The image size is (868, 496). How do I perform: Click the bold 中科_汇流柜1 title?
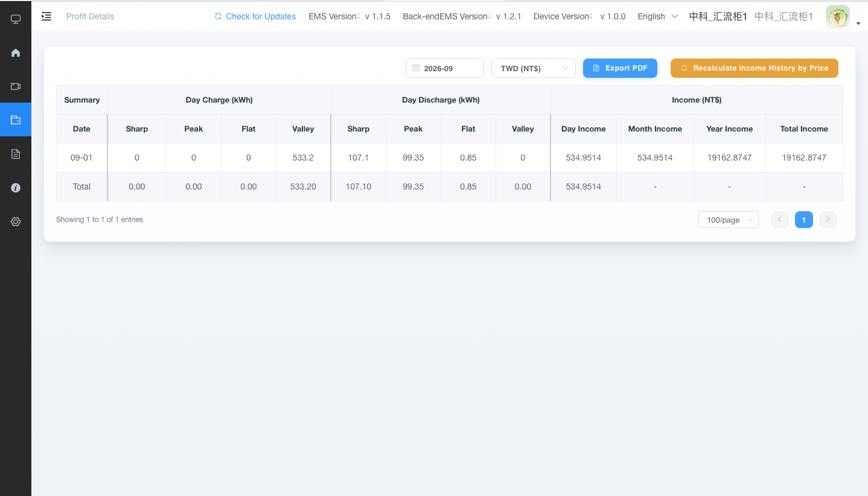[x=718, y=16]
